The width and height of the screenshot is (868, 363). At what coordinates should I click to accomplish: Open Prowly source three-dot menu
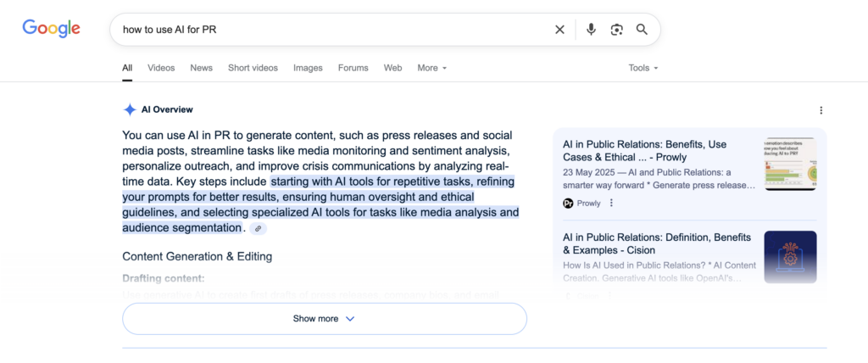coord(611,204)
